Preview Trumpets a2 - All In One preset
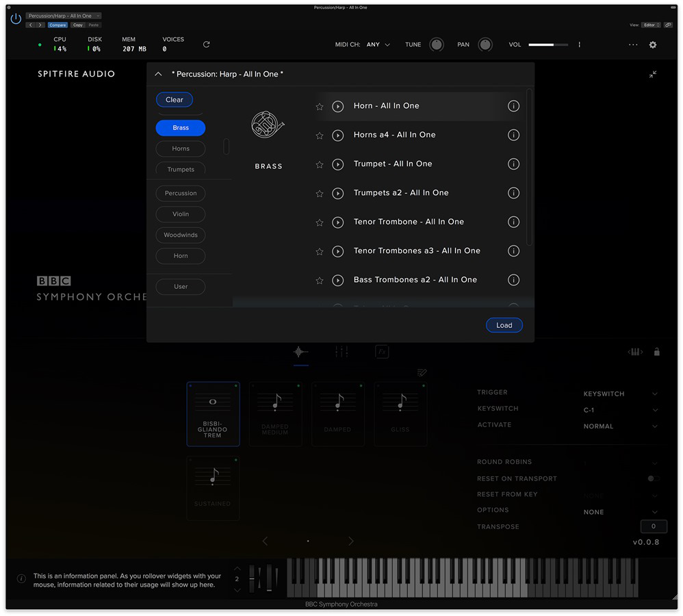The width and height of the screenshot is (683, 616). click(x=337, y=194)
